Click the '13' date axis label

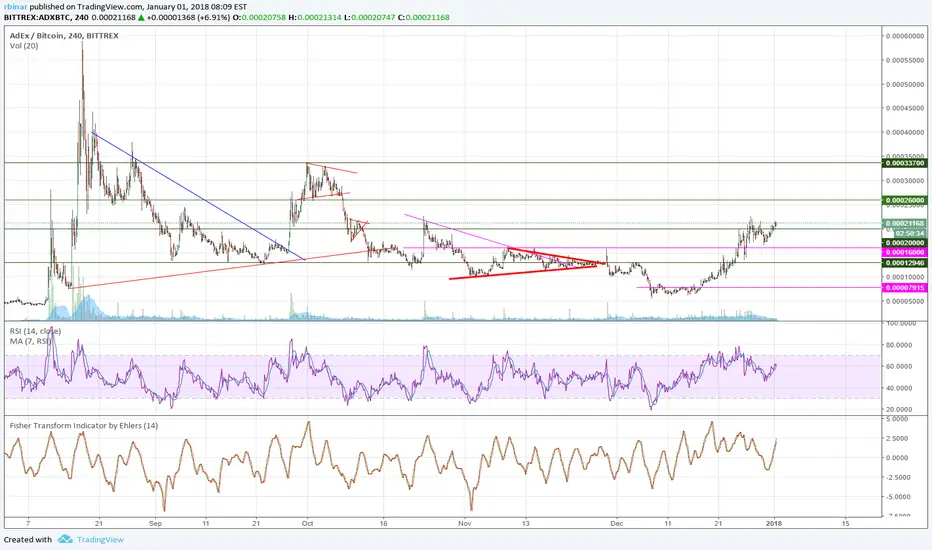525,524
